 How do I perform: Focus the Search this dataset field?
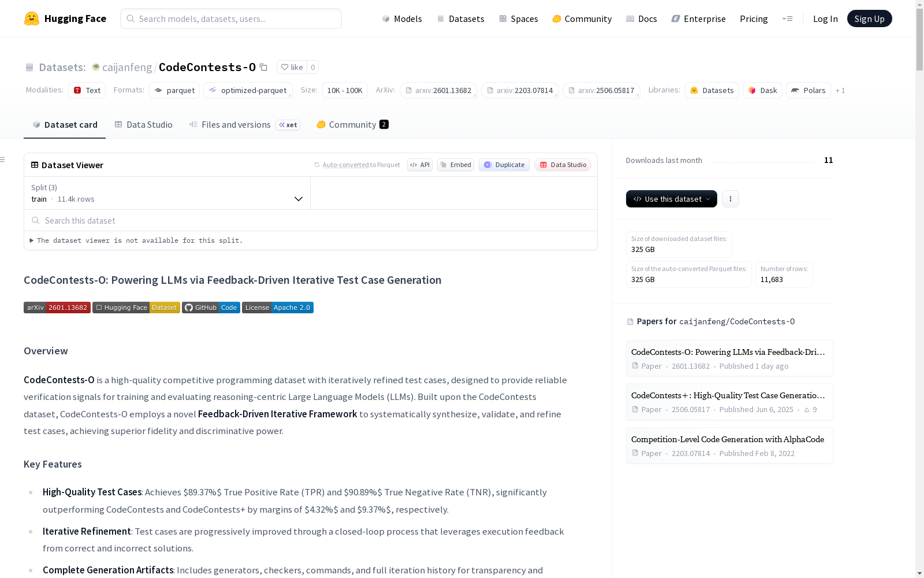click(x=311, y=220)
